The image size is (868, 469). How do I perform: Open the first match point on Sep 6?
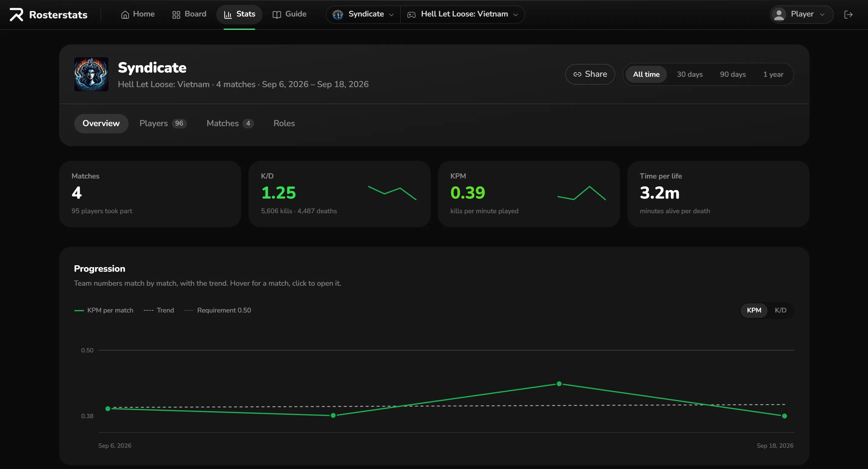pos(108,409)
